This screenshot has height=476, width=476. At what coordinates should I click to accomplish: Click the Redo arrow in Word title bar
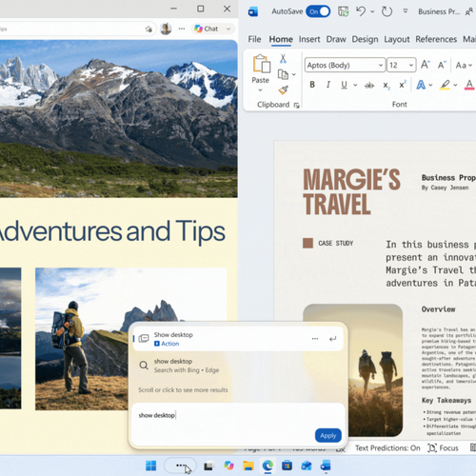(x=387, y=11)
